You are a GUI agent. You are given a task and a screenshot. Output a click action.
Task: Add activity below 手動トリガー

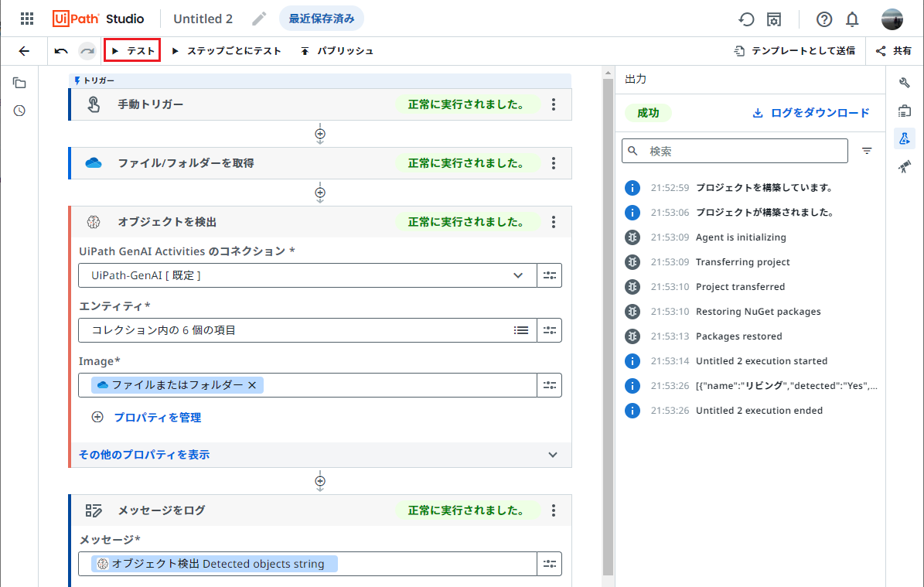pyautogui.click(x=320, y=134)
